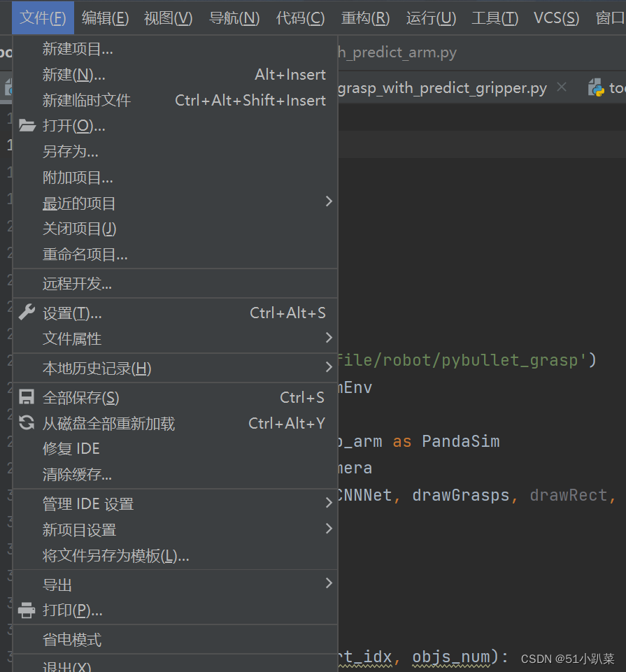
Task: Close the grasp_with_predict_gripper.py tab
Action: 561,87
